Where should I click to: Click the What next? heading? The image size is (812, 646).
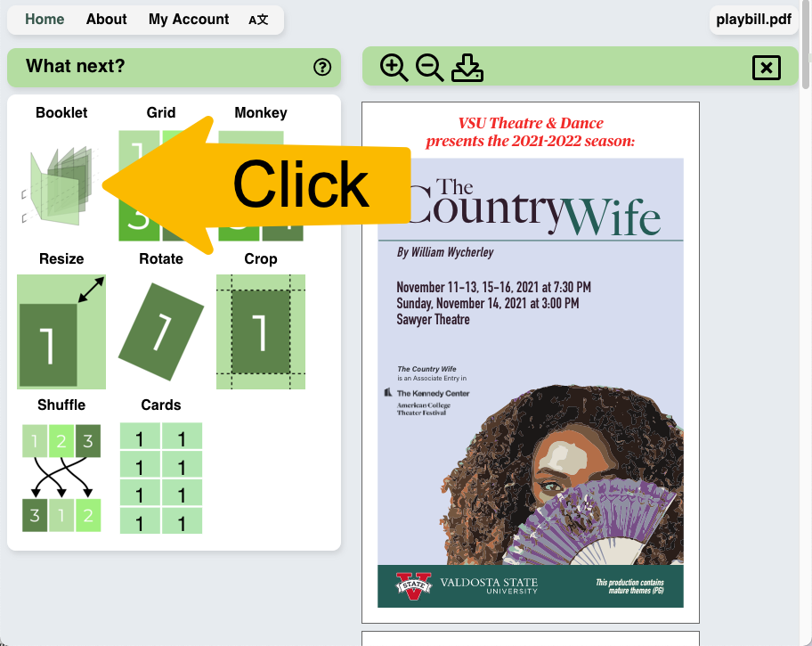[75, 66]
